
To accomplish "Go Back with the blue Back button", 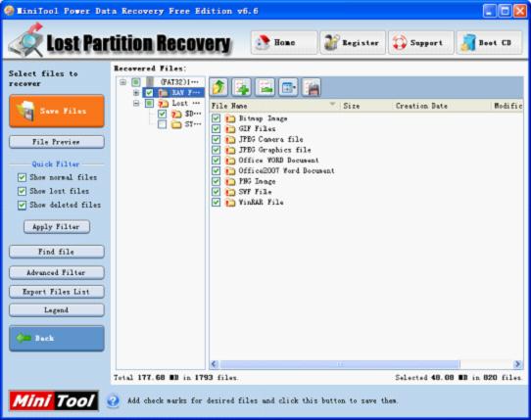I will tap(57, 339).
